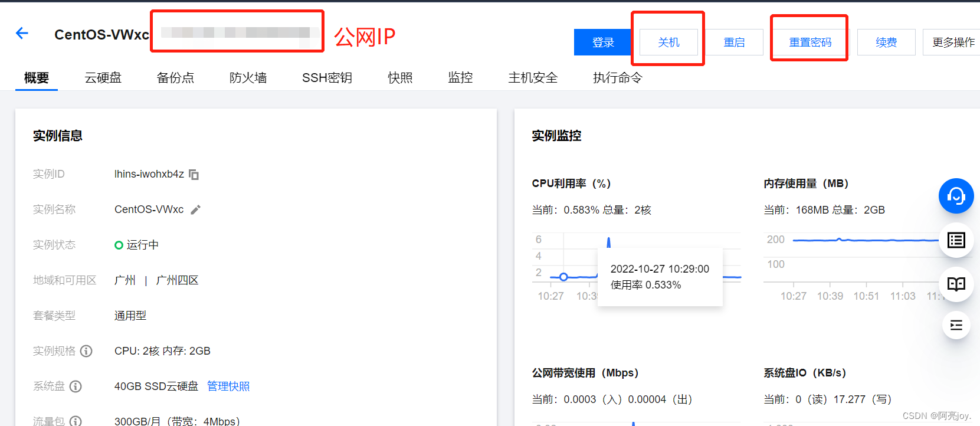Open info icon next to 实例规格
Image resolution: width=980 pixels, height=426 pixels.
86,351
